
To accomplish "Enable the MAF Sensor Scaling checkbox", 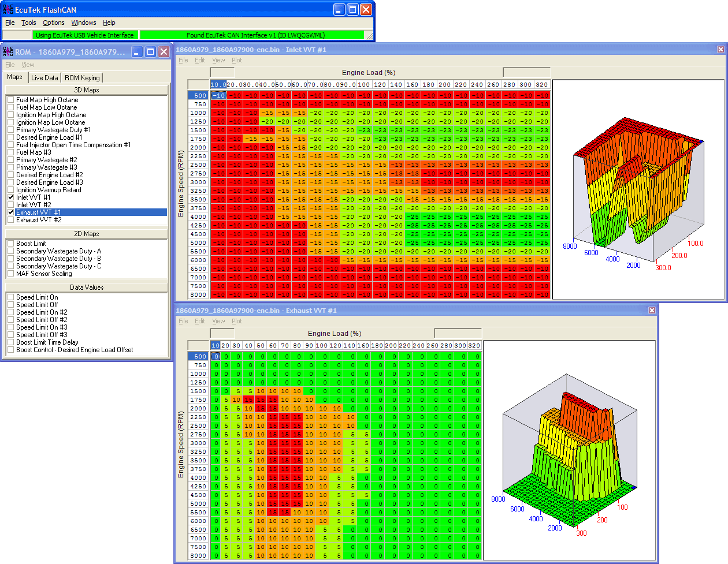I will click(x=11, y=274).
